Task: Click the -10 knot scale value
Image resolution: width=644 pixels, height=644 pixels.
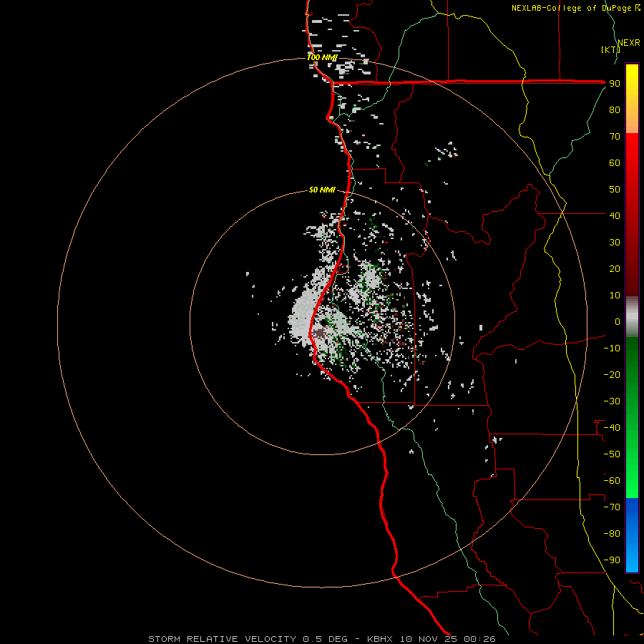Action: coord(612,348)
